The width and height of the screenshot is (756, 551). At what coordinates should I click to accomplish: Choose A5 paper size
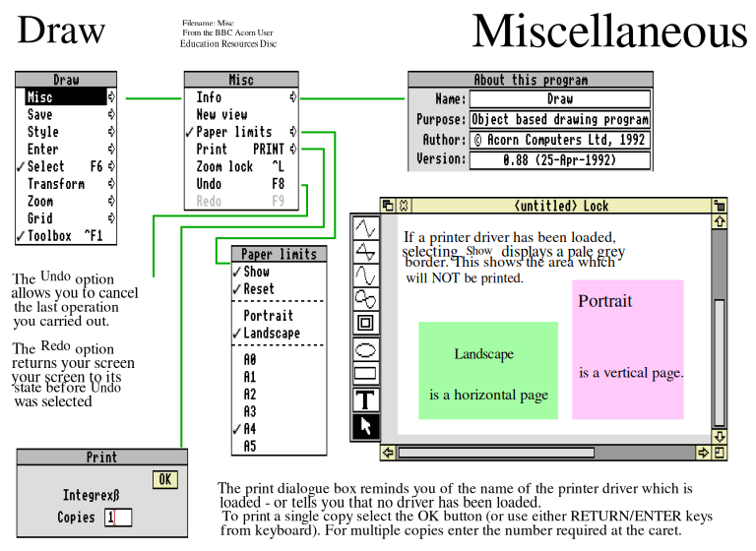tap(280, 446)
